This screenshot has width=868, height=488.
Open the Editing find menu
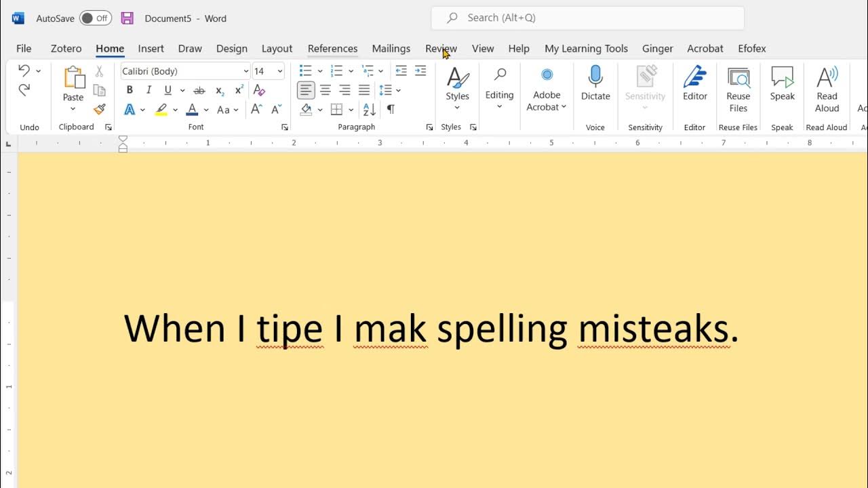pos(500,89)
